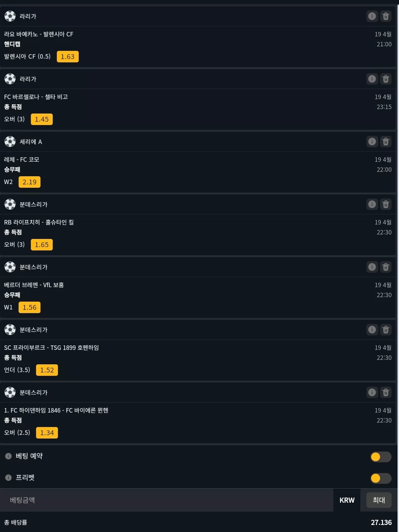The image size is (399, 532).
Task: Click the 베팅금액 bet amount field
Action: point(167,500)
